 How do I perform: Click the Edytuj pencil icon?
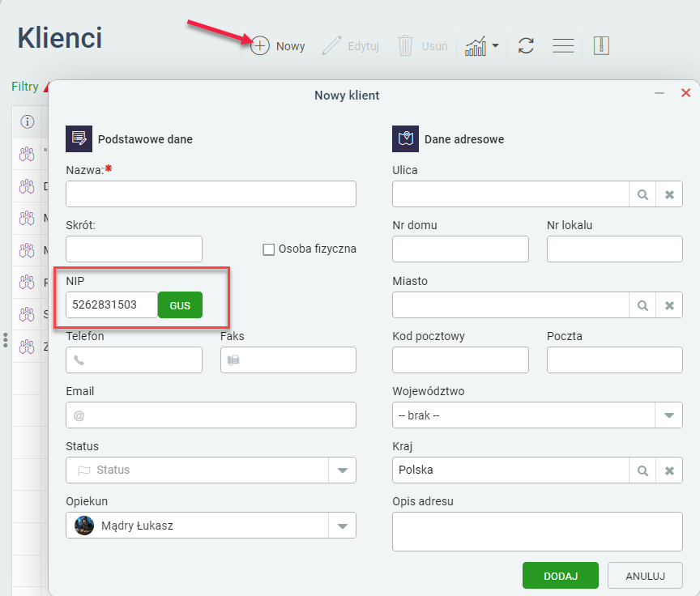331,46
